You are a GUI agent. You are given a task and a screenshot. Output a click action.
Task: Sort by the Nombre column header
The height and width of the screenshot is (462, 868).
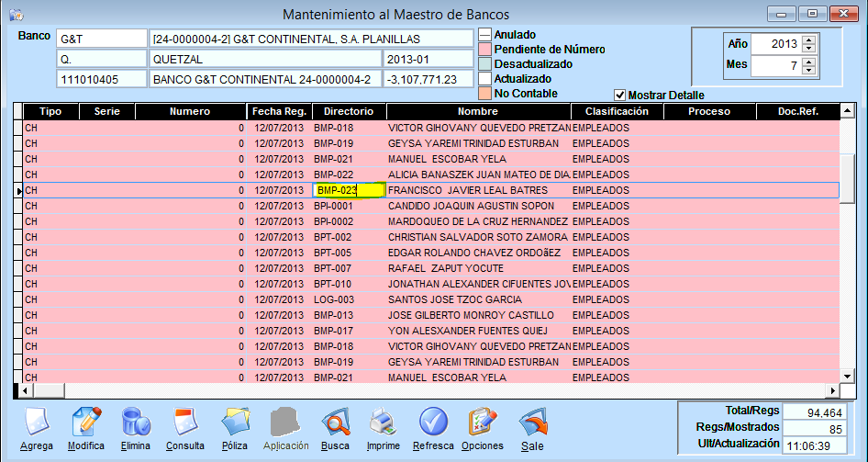point(477,111)
